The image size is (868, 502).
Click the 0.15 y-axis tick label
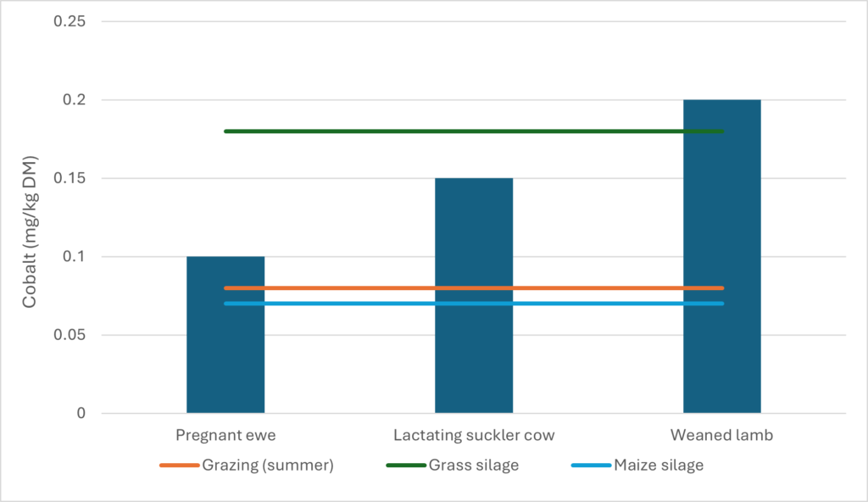click(70, 178)
